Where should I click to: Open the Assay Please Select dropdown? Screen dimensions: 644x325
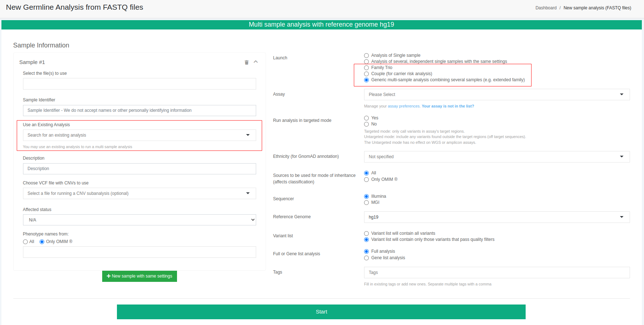tap(497, 95)
